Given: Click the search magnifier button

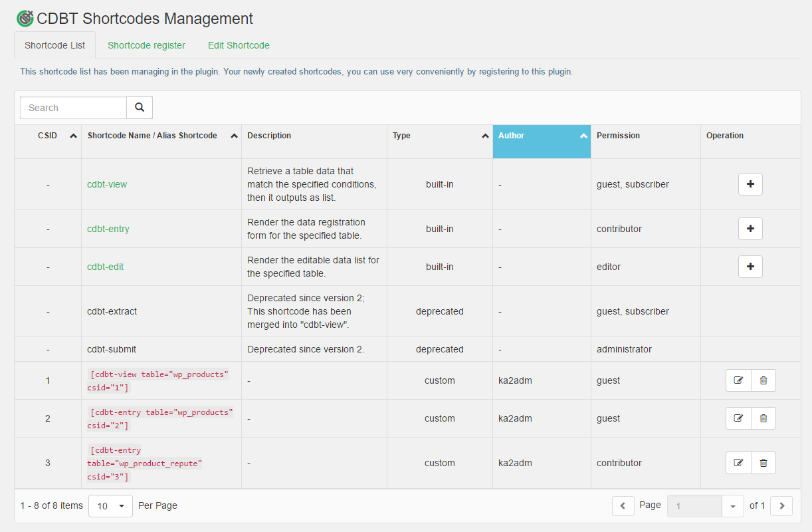Looking at the screenshot, I should (140, 108).
